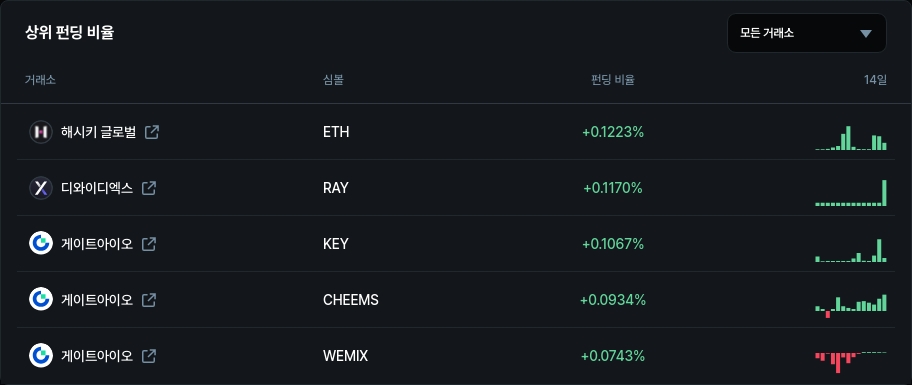Open external link icon in WEMIX row
The height and width of the screenshot is (385, 912).
pyautogui.click(x=149, y=355)
